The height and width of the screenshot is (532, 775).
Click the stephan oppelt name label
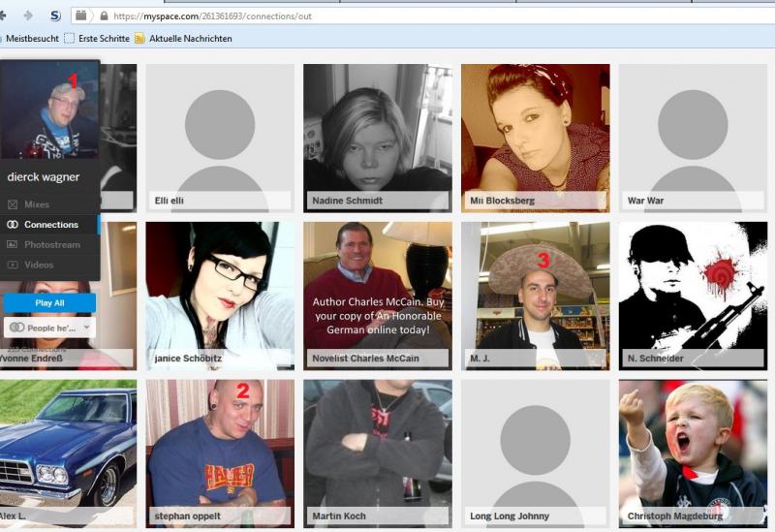pyautogui.click(x=188, y=516)
